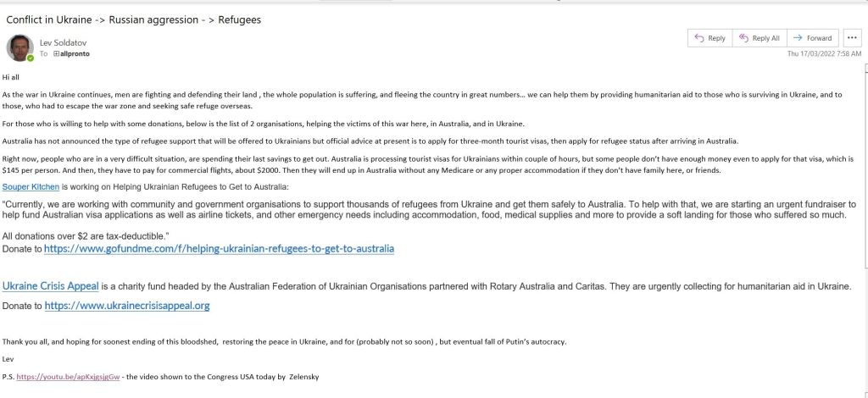This screenshot has height=398, width=868.
Task: Open the Ukraine Crisis Appeal link
Action: click(x=51, y=286)
